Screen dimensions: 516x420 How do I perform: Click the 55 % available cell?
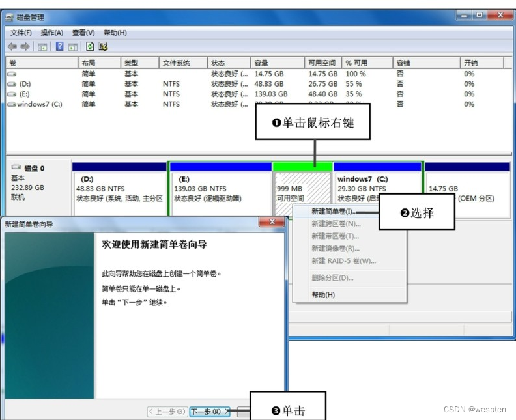[x=353, y=84]
